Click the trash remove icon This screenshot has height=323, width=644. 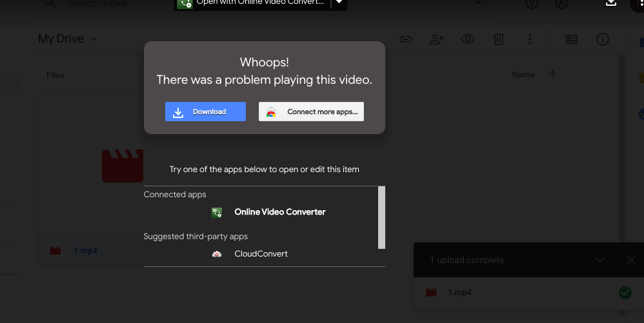[x=499, y=39]
